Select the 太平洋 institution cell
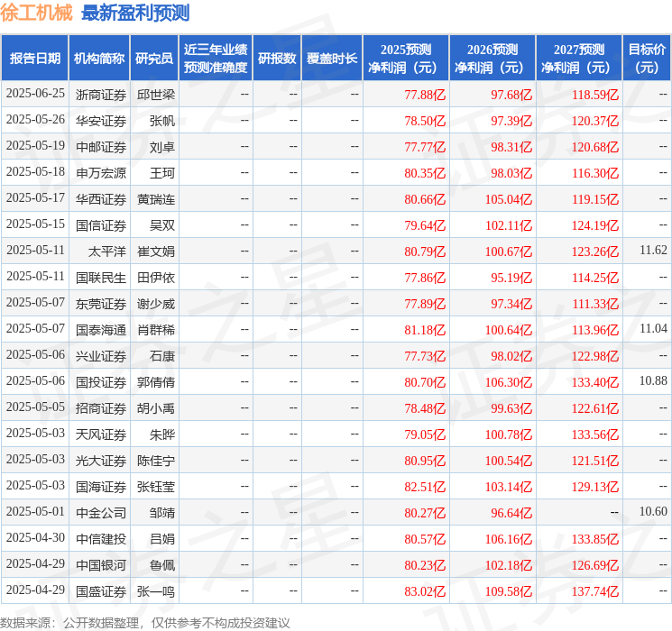 [101, 251]
